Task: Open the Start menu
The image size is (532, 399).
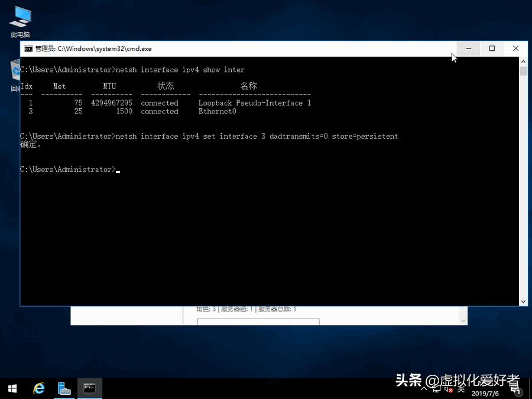Action: coord(11,388)
